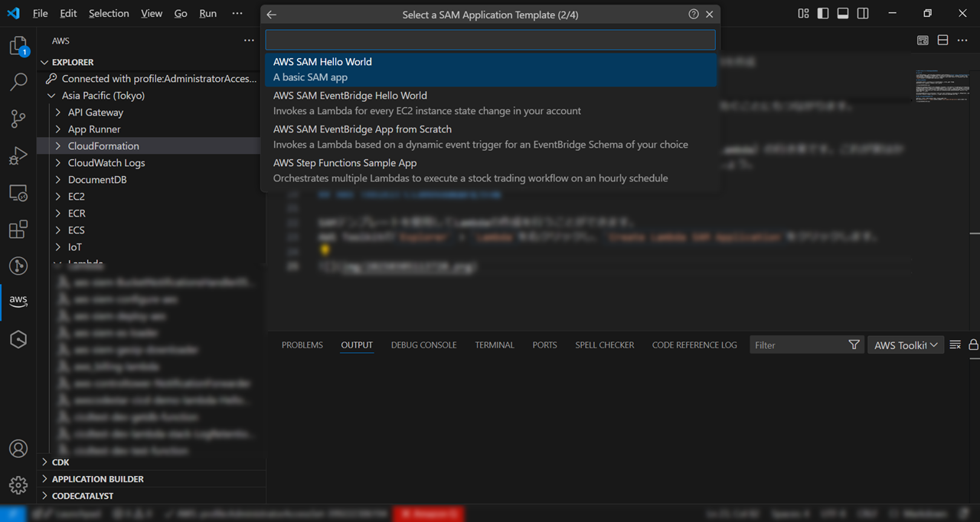
Task: Open the Extensions view icon
Action: pyautogui.click(x=18, y=229)
